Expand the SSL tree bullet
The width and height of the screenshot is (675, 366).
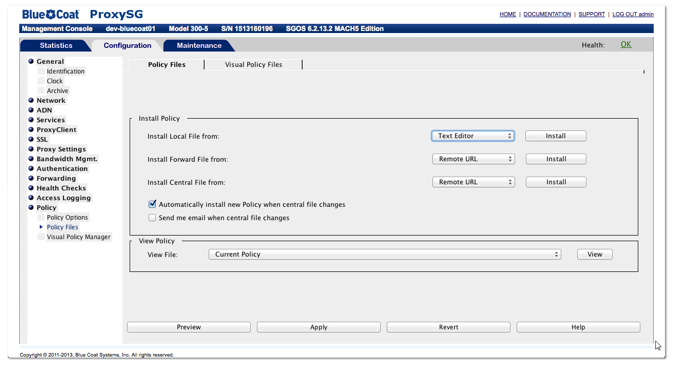31,139
